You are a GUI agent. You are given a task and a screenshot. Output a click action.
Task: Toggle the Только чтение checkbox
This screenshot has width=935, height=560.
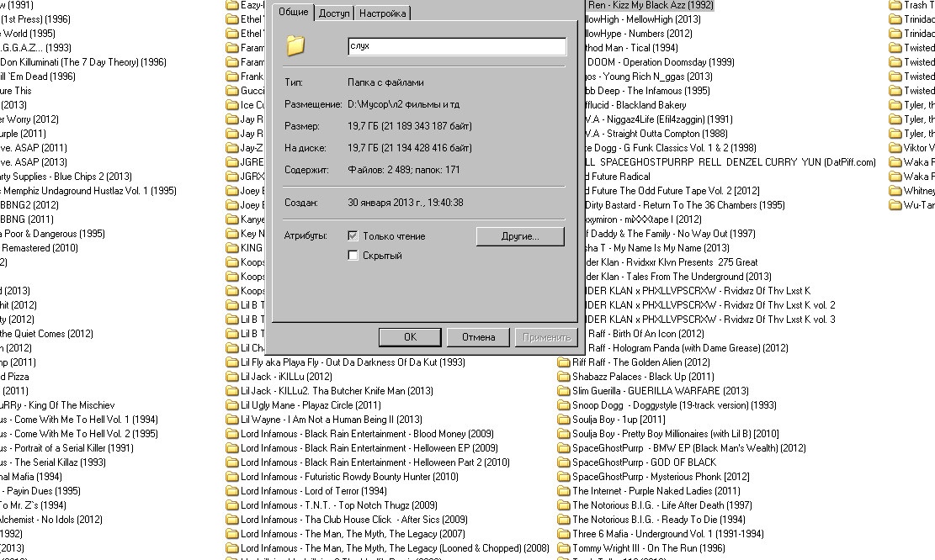point(353,236)
